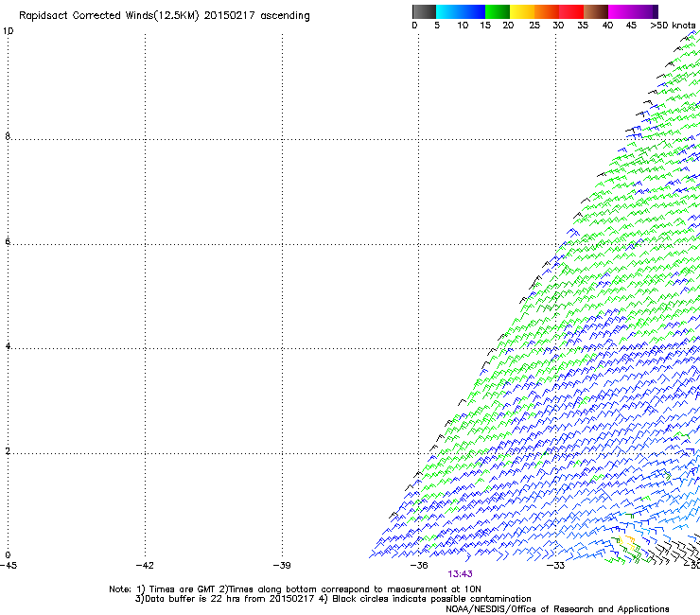
Task: Click the -39 longitude axis label
Action: click(x=282, y=566)
